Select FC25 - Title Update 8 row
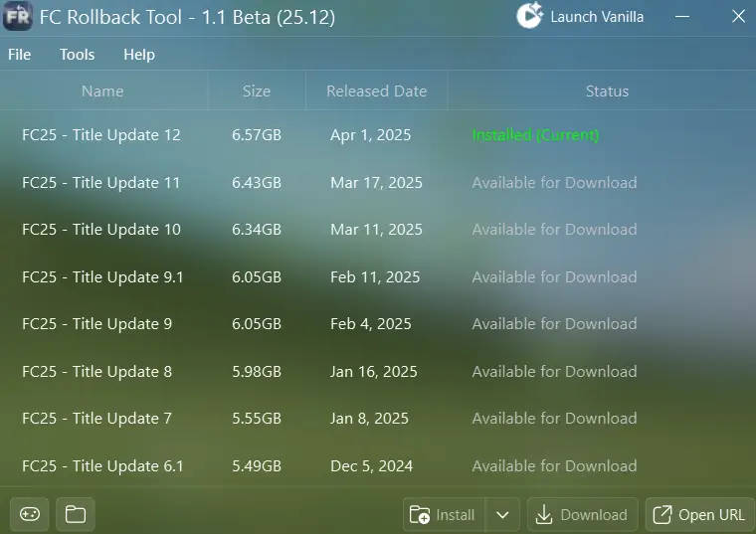 (378, 372)
